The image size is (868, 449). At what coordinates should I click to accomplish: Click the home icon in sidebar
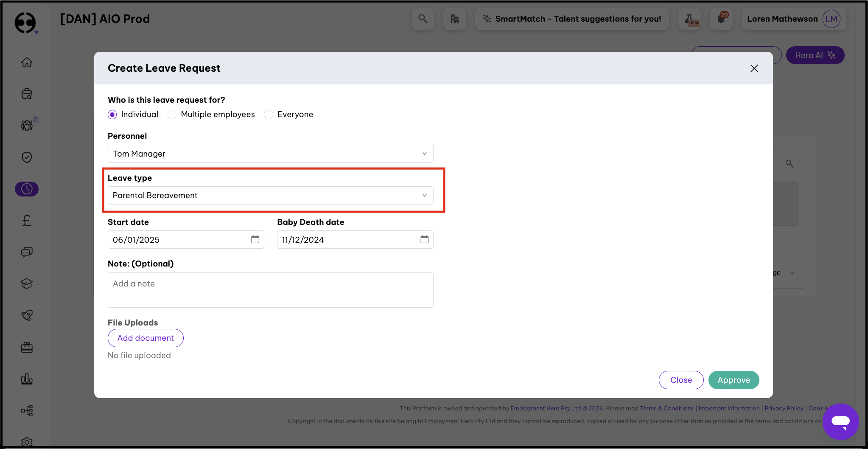(27, 62)
